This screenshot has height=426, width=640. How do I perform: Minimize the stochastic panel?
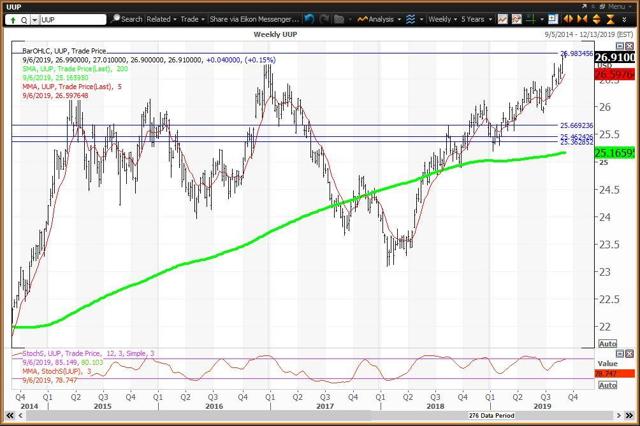(620, 354)
